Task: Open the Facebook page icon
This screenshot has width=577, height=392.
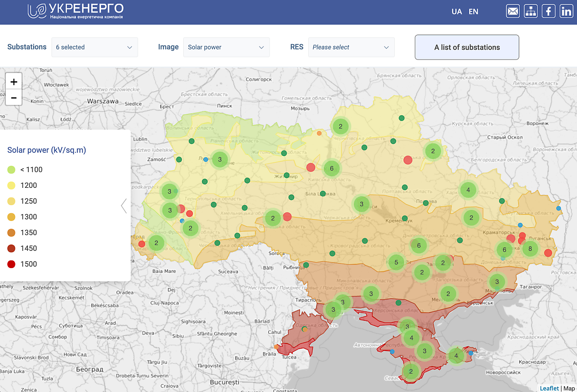Action: click(x=549, y=11)
